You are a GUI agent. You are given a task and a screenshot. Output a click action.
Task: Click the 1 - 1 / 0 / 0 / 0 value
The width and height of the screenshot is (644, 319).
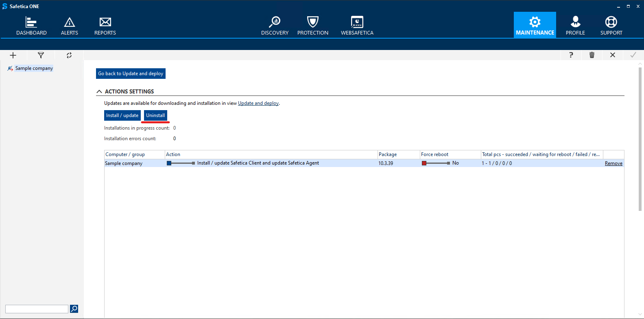(497, 163)
